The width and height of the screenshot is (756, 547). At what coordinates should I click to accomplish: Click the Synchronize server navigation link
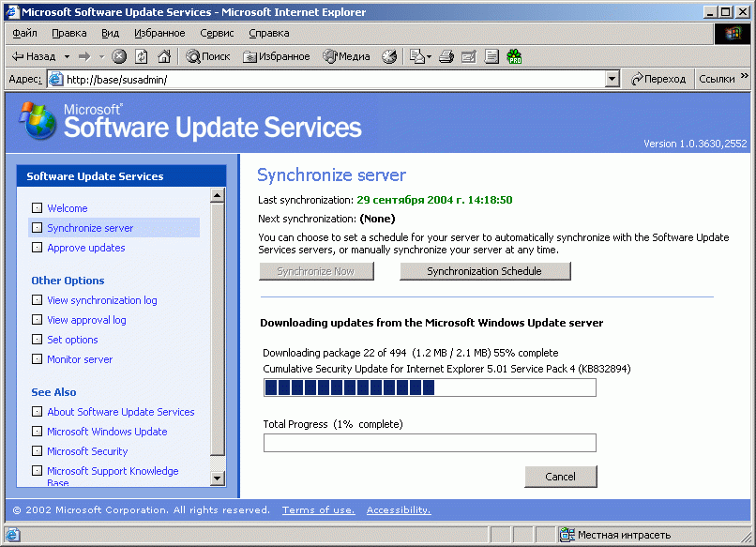point(90,228)
